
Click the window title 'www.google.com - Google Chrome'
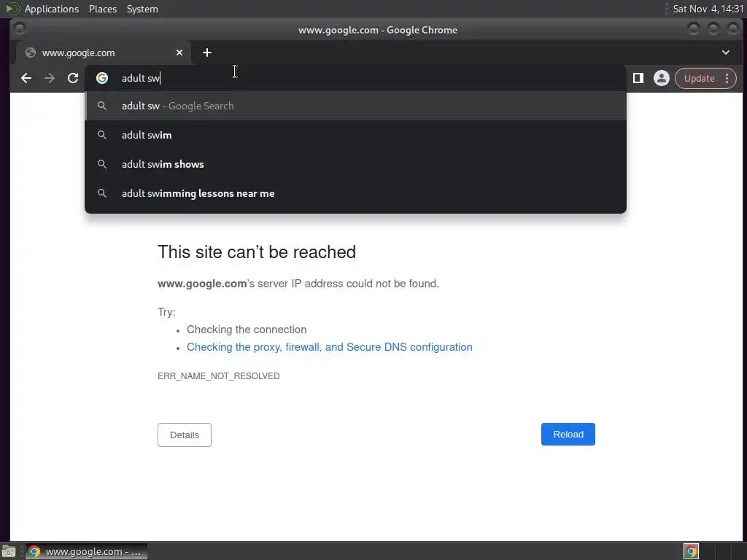tap(378, 30)
